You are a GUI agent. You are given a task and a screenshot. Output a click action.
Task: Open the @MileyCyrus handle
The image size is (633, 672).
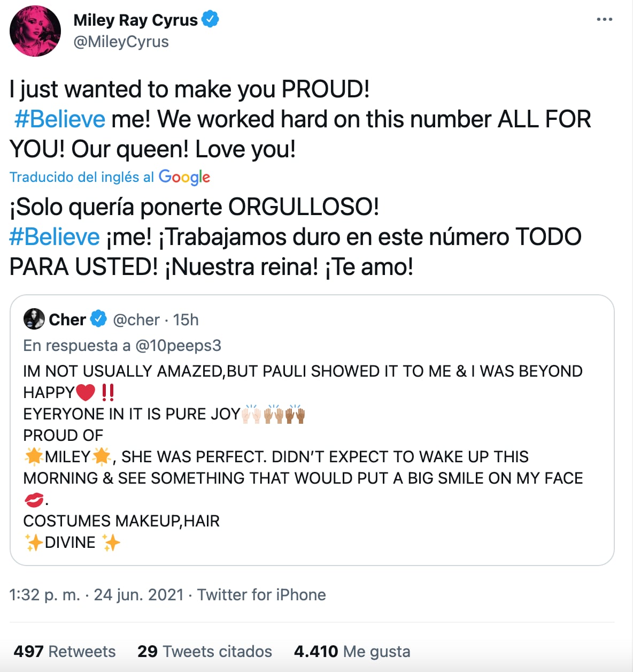click(121, 42)
